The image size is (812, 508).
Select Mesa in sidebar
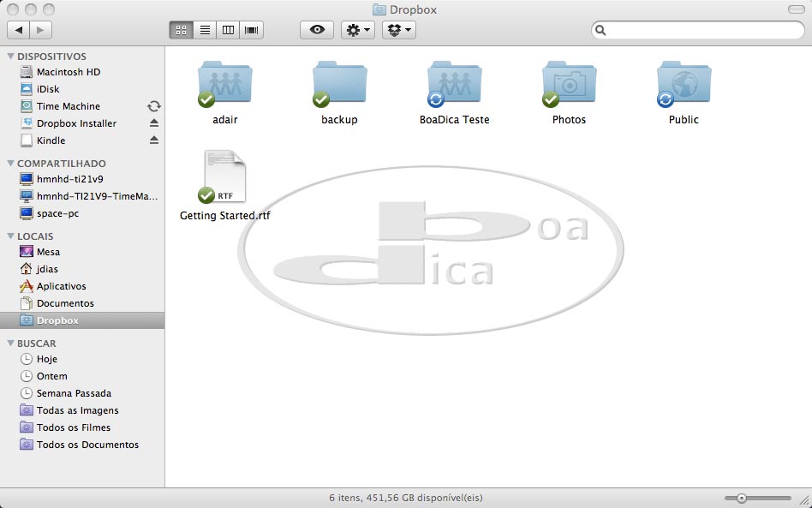click(x=82, y=252)
